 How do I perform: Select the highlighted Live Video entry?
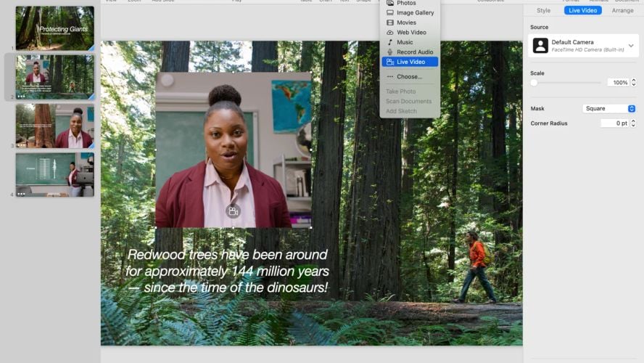coord(410,62)
